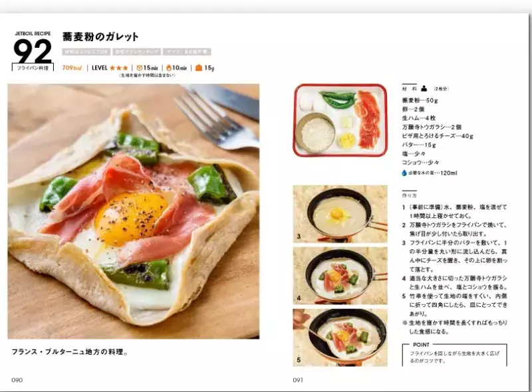Select the middle gray tag under the title
532x392 pixels.
point(136,52)
